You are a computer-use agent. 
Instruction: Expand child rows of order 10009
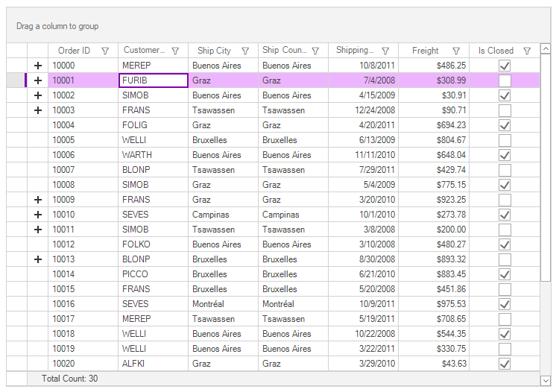38,200
